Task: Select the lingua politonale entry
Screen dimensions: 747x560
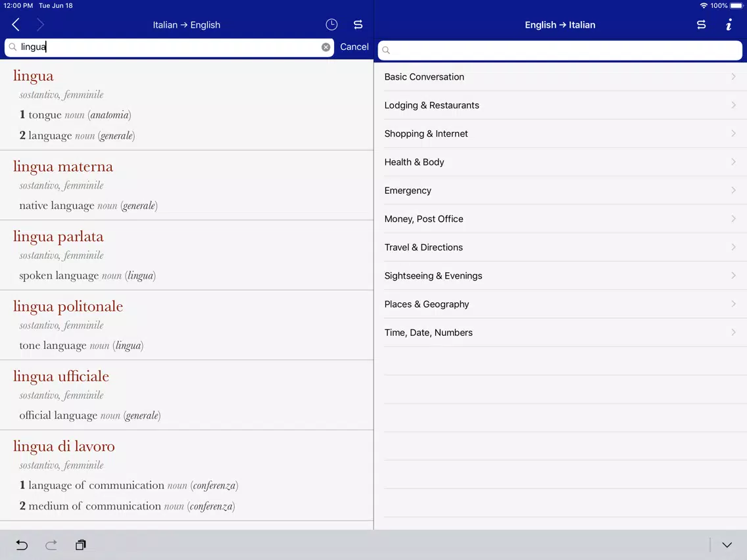Action: pyautogui.click(x=187, y=325)
